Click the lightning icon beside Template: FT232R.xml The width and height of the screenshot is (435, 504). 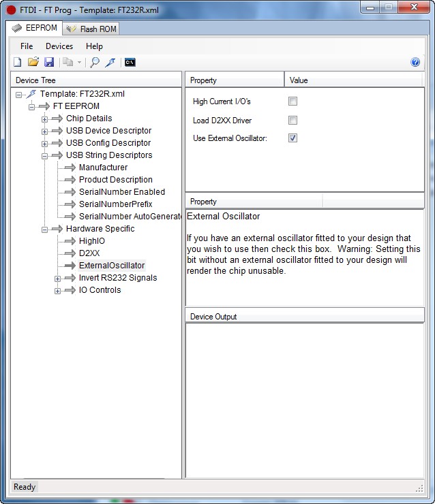coord(31,94)
